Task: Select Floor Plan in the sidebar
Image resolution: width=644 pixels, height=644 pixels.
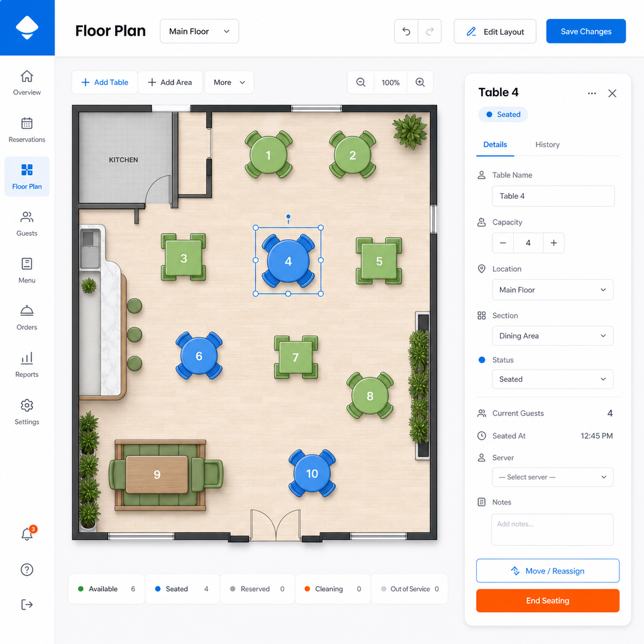Action: click(26, 177)
